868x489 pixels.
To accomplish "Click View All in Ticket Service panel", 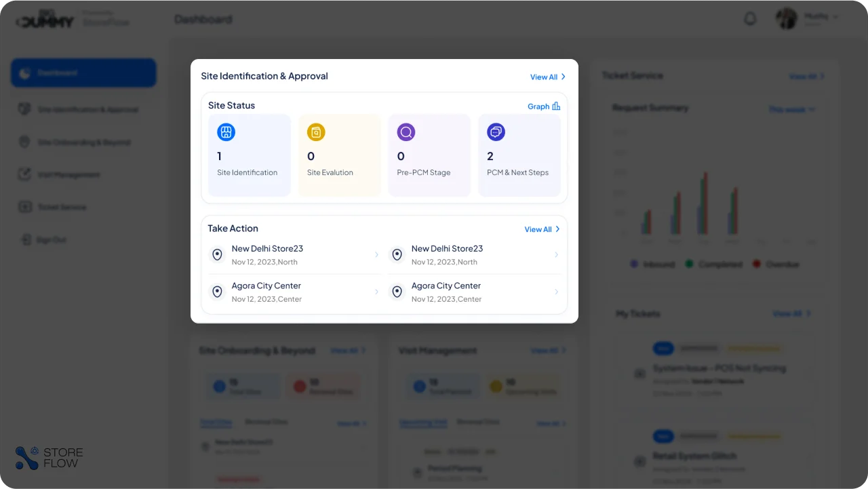I will click(x=807, y=76).
